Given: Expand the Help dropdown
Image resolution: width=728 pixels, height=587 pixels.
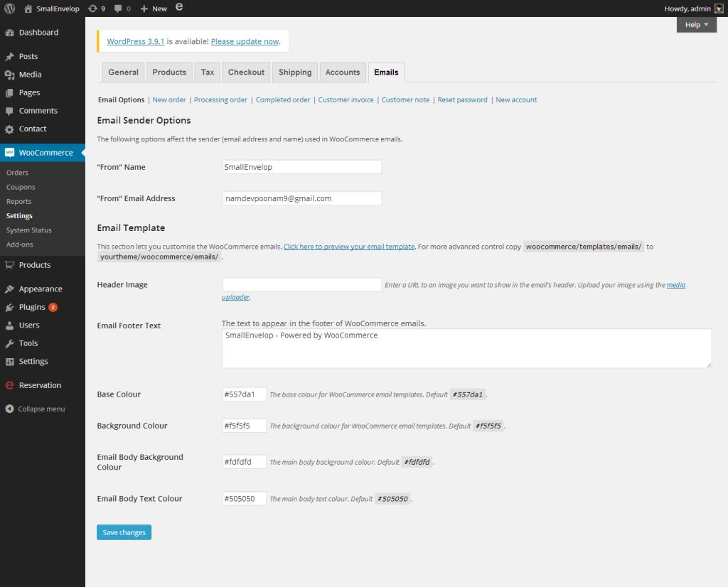Looking at the screenshot, I should [x=697, y=25].
